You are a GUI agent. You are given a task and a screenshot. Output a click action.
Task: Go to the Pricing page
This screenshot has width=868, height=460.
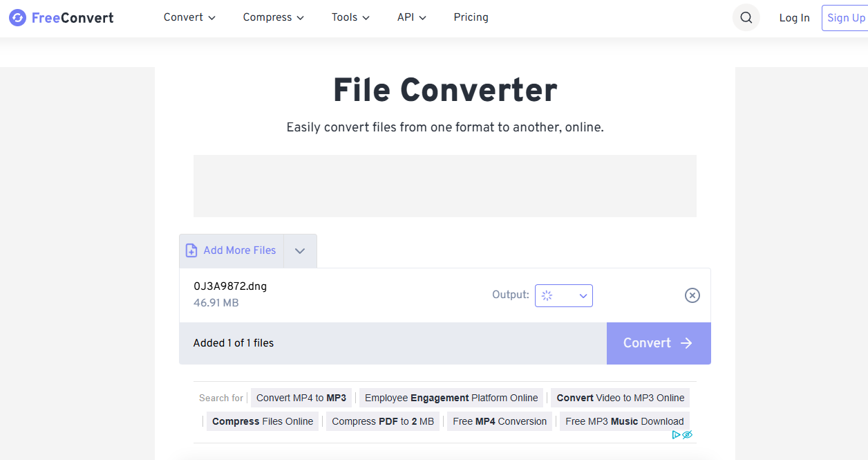click(471, 17)
